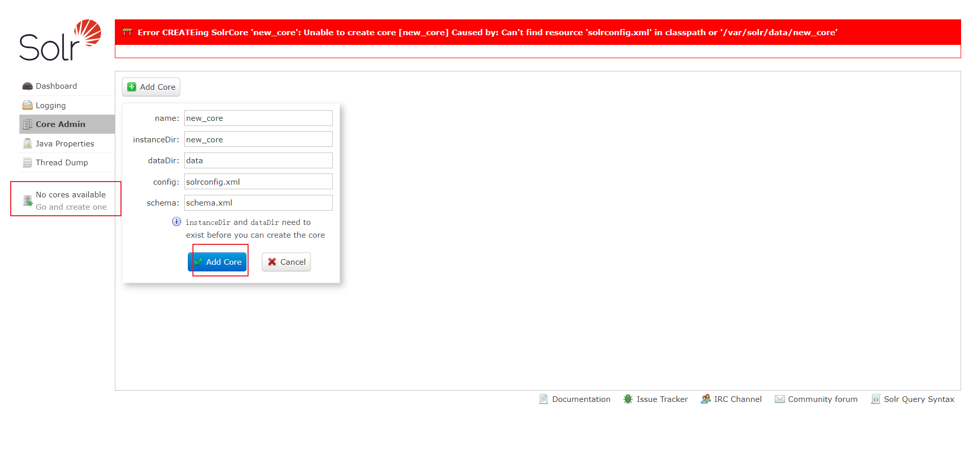This screenshot has height=456, width=980.
Task: Click the 'name:' label
Action: coord(167,118)
